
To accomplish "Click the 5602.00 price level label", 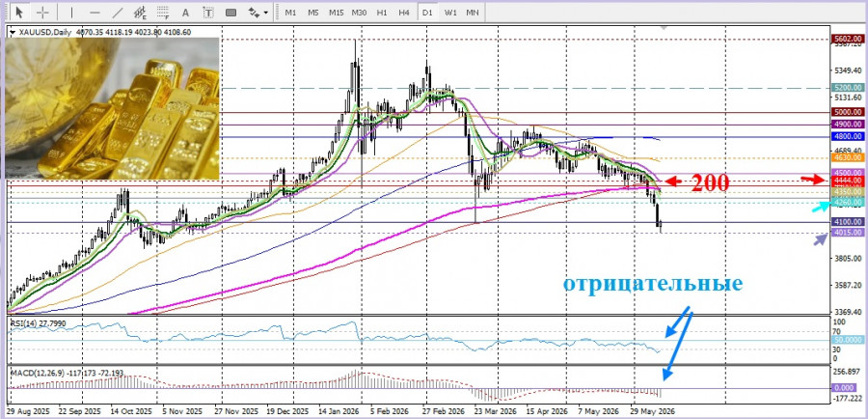I will point(848,40).
